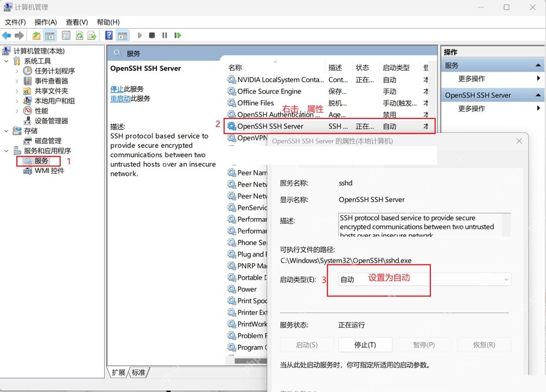Open the 帮助(H) menu
The width and height of the screenshot is (546, 392).
[108, 22]
